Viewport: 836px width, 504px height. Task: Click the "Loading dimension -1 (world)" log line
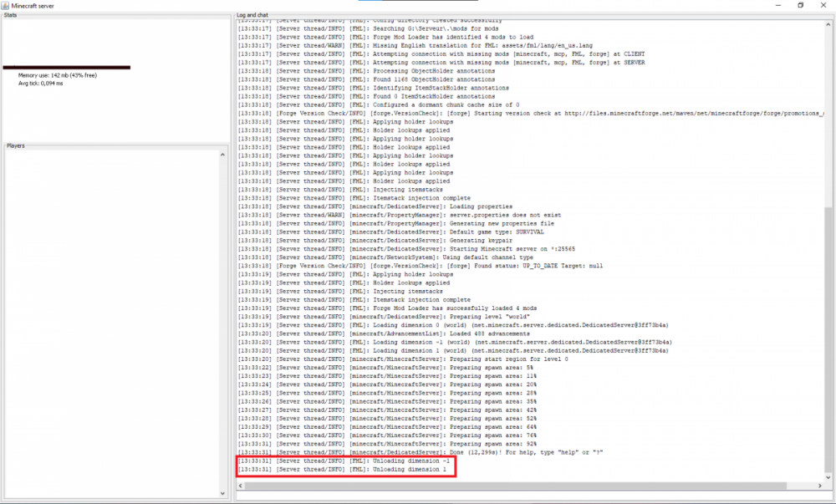[x=455, y=343]
